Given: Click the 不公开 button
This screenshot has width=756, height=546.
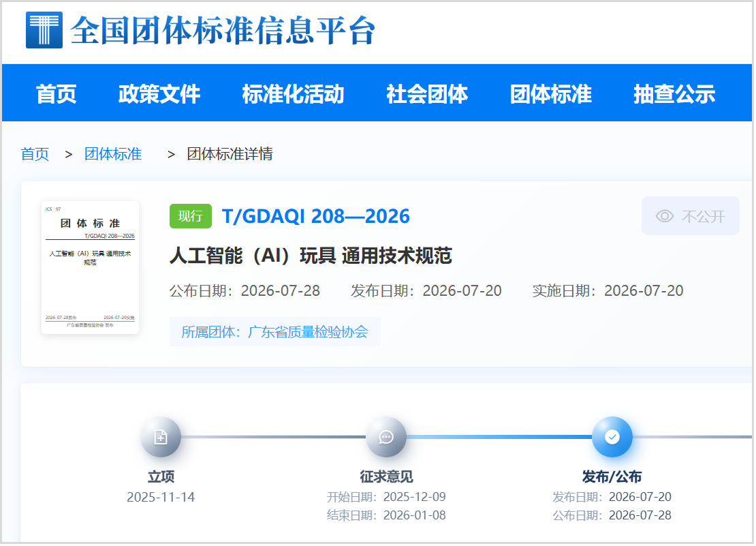Looking at the screenshot, I should point(691,217).
